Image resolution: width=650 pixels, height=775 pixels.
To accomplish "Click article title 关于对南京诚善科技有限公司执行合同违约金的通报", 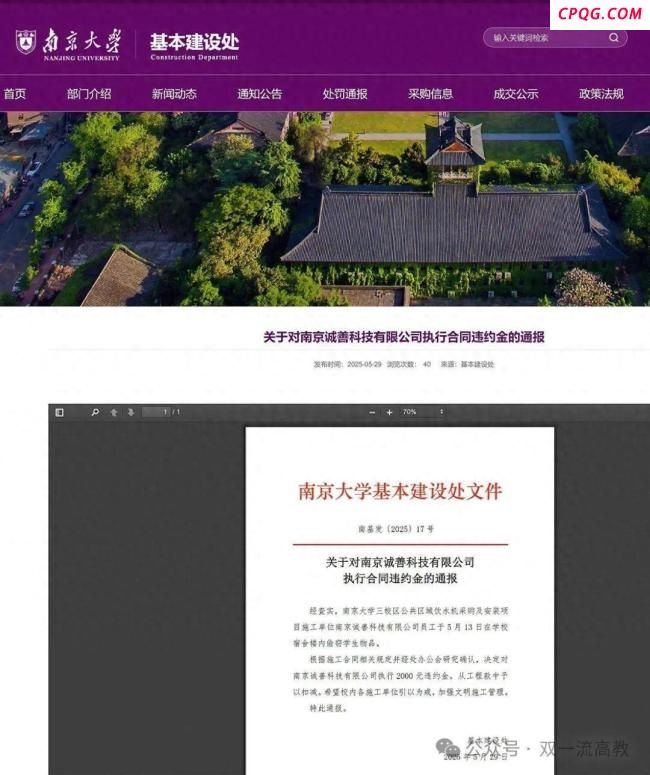I will pyautogui.click(x=403, y=337).
